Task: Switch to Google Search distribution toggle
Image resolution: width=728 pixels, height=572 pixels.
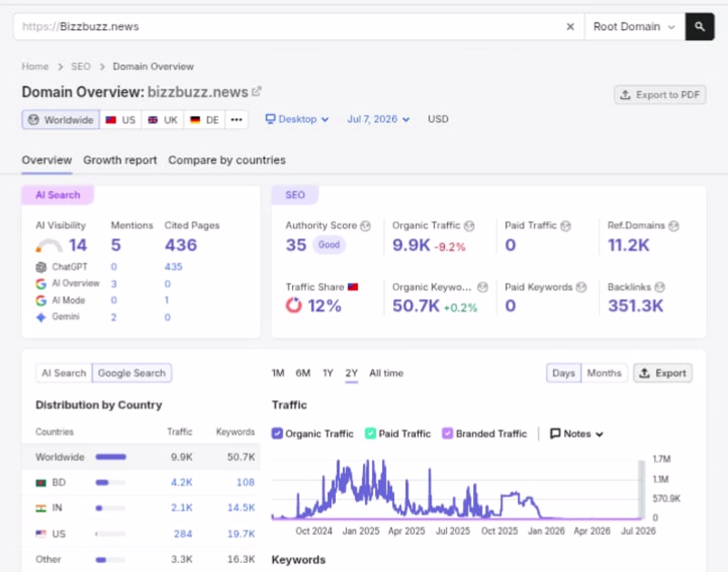Action: 132,373
